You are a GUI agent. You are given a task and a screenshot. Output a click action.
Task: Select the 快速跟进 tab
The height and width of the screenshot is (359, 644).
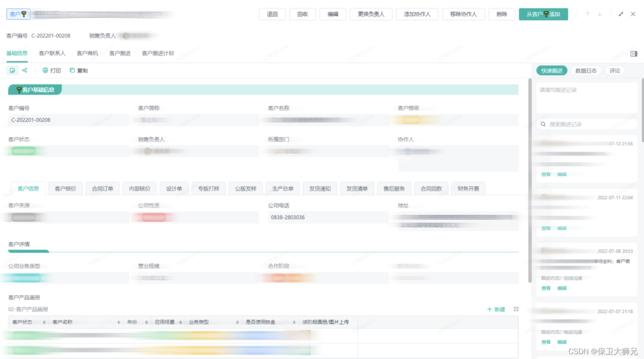pyautogui.click(x=552, y=71)
